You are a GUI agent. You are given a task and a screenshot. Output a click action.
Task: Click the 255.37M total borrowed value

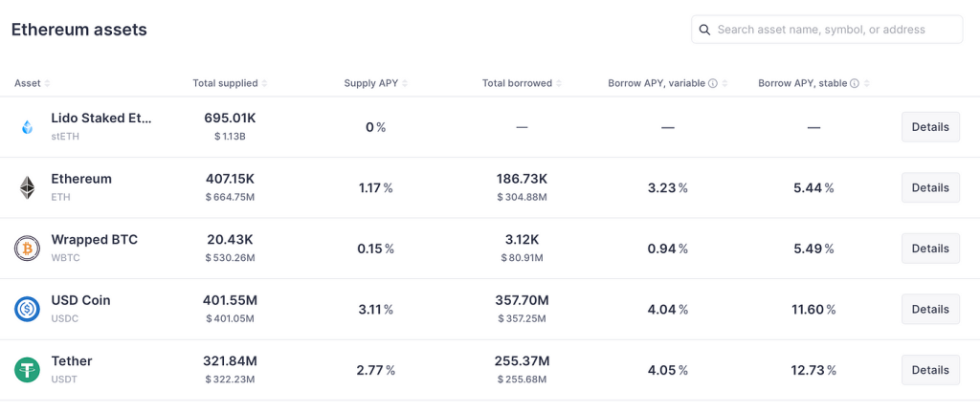(x=522, y=360)
